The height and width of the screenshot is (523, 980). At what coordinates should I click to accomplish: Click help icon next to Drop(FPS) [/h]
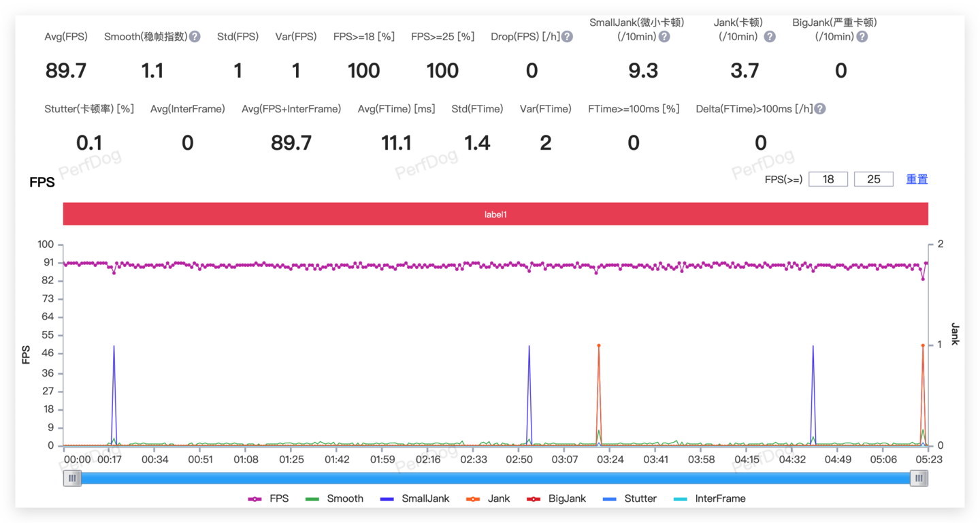point(567,37)
